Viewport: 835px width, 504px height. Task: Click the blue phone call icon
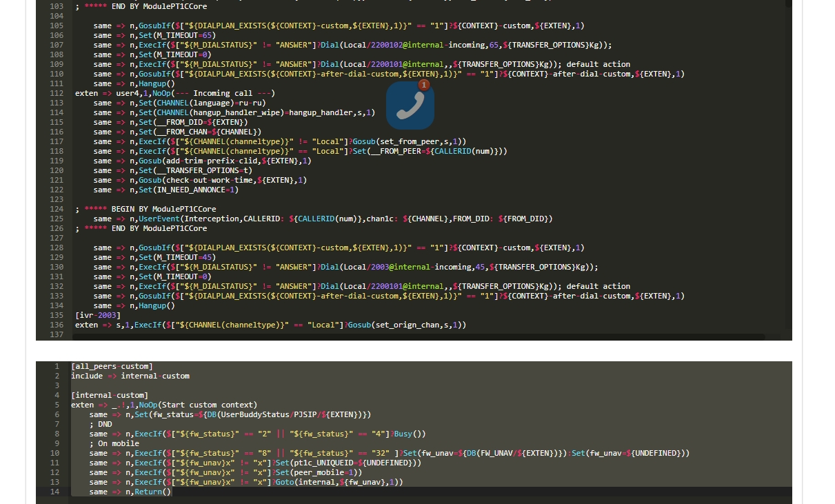pyautogui.click(x=410, y=105)
